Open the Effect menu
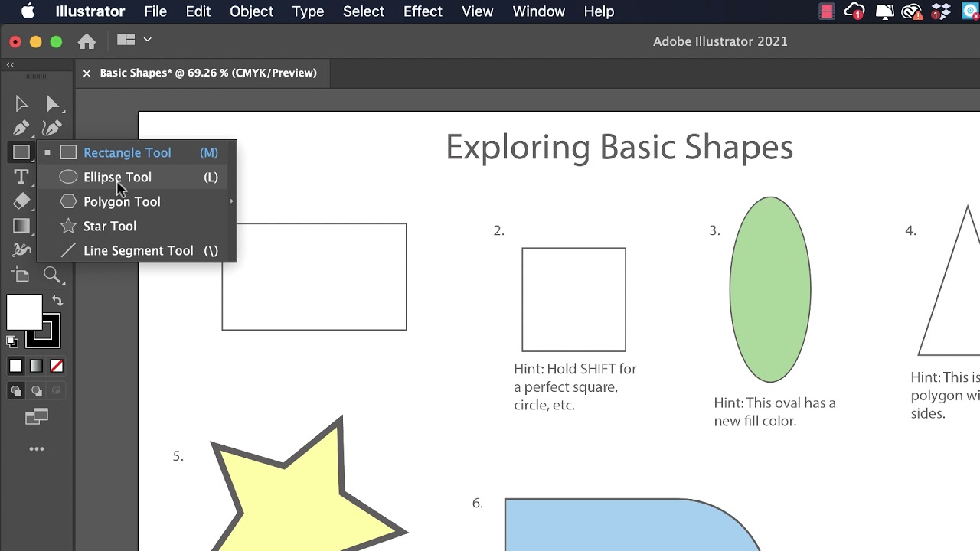 pos(423,11)
